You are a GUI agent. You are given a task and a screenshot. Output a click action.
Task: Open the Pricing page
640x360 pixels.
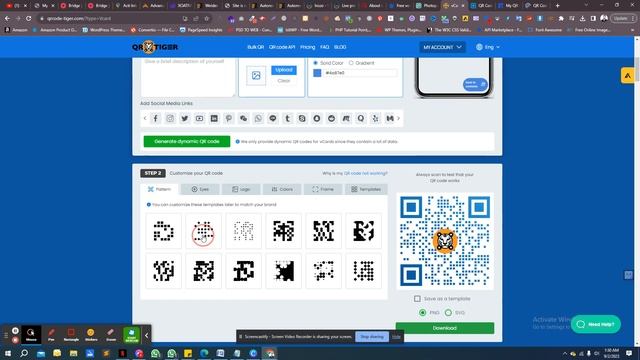point(308,47)
